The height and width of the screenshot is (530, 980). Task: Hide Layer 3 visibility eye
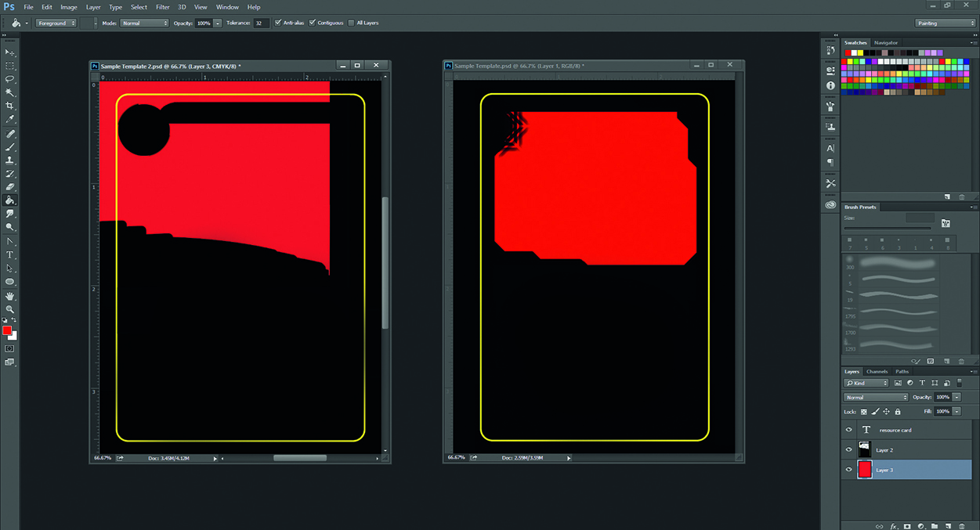(x=849, y=470)
